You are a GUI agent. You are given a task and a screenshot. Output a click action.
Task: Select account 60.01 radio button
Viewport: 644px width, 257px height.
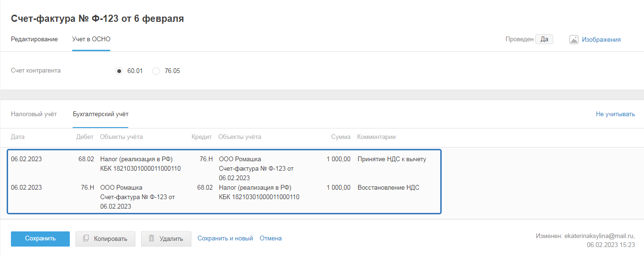[x=119, y=71]
